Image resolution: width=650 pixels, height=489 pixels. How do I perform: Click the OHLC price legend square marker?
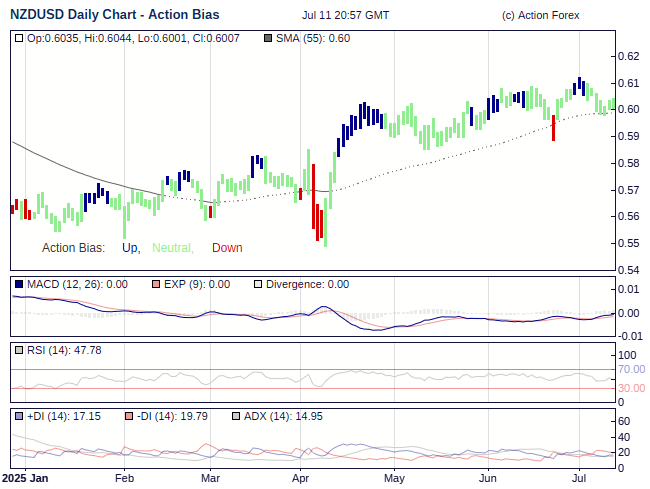coord(20,38)
